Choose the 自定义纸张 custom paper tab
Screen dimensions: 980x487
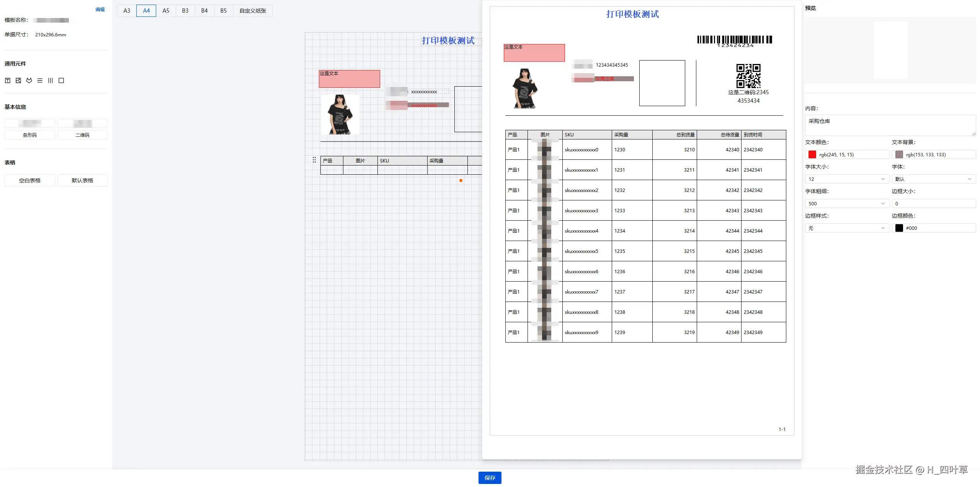pos(253,11)
